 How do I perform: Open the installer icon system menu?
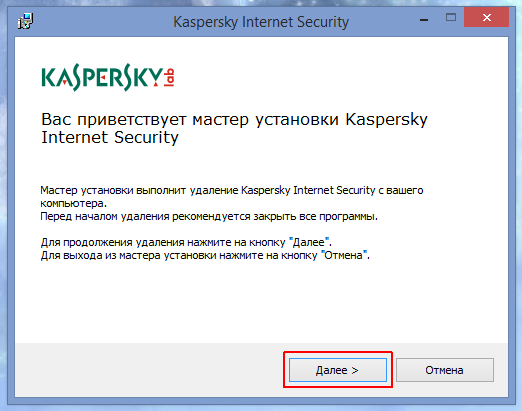pos(25,21)
